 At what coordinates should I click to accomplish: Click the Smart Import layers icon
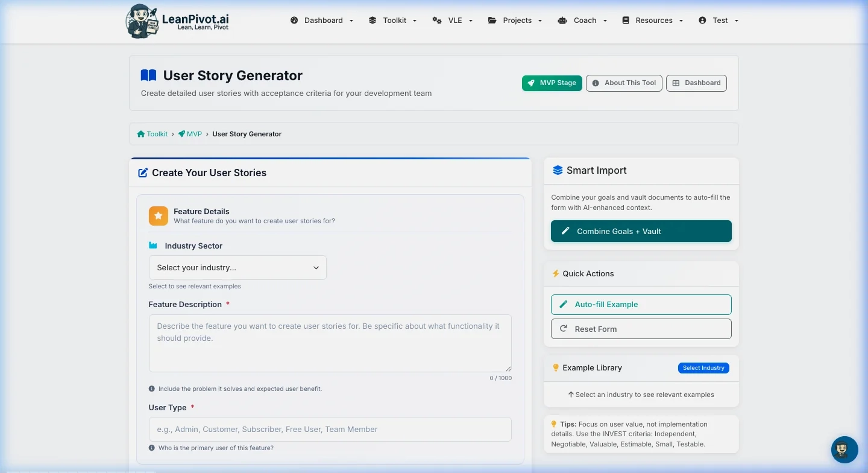(558, 171)
